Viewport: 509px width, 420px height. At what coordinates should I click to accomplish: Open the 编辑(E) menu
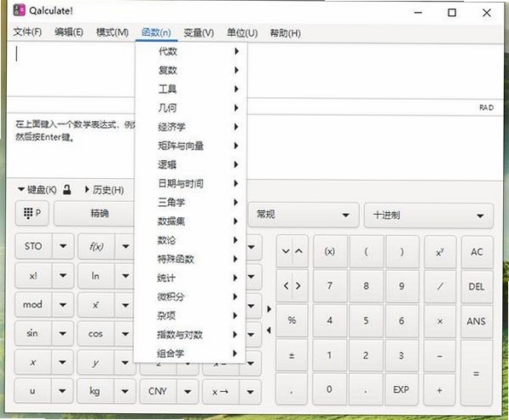coord(69,32)
